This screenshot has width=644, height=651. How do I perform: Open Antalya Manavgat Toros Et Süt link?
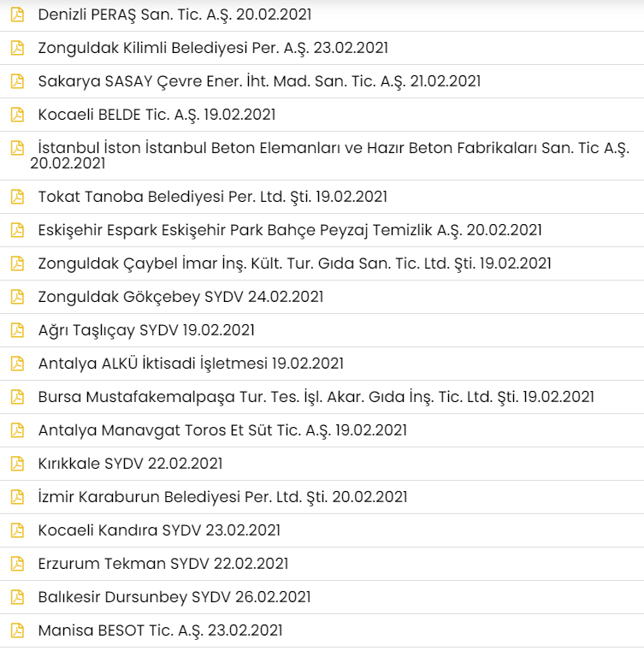coord(223,430)
